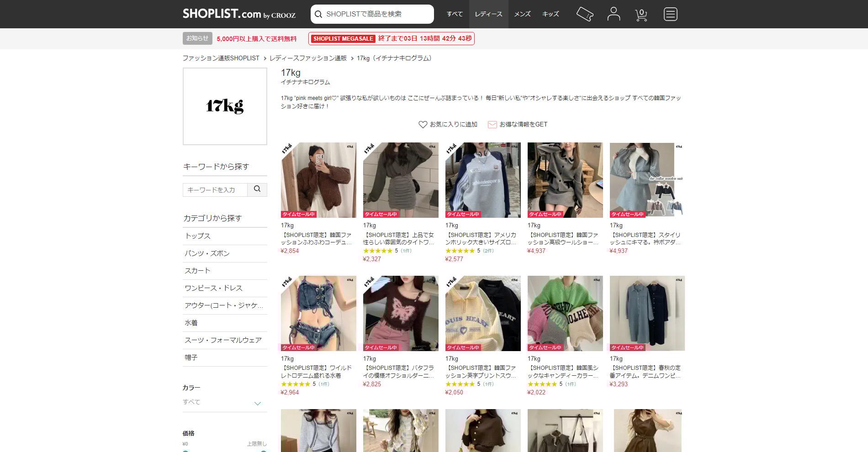Click the coupon ticket icon in header
Screen dimensions: 868x452
pyautogui.click(x=584, y=14)
